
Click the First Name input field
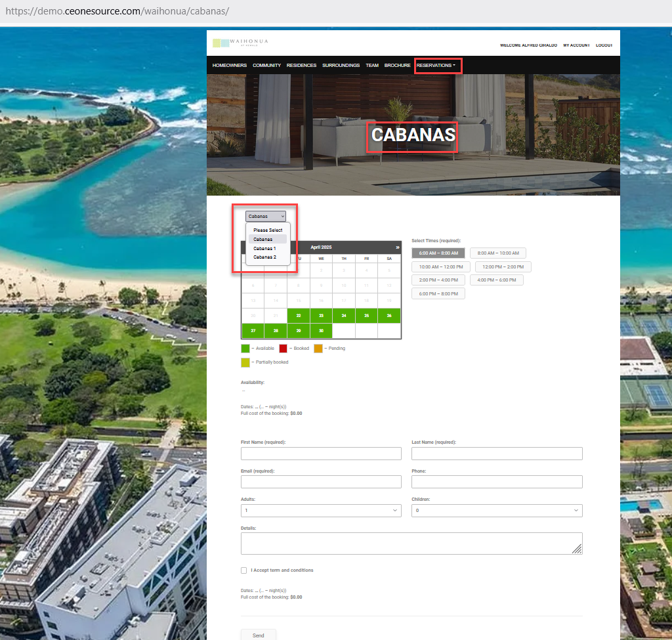click(x=321, y=454)
